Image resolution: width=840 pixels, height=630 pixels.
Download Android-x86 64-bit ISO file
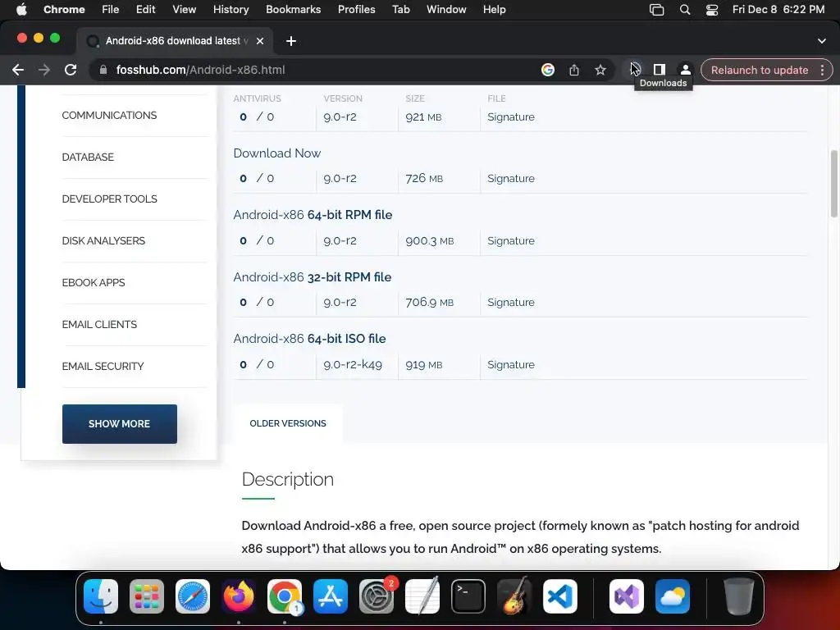coord(309,339)
